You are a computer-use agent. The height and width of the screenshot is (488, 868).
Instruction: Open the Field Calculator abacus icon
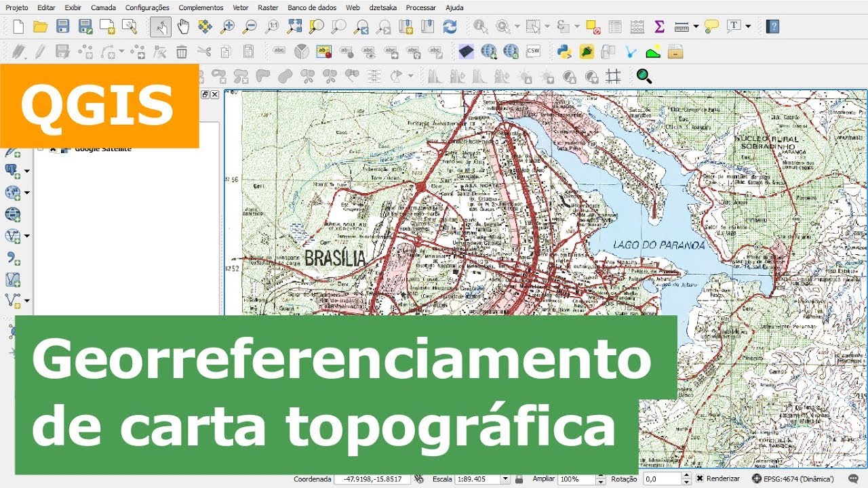(x=637, y=26)
